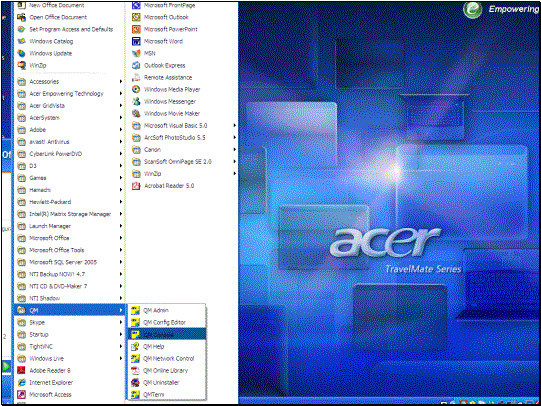Launch Windows Movie Maker icon
541x406 pixels.
pos(136,113)
